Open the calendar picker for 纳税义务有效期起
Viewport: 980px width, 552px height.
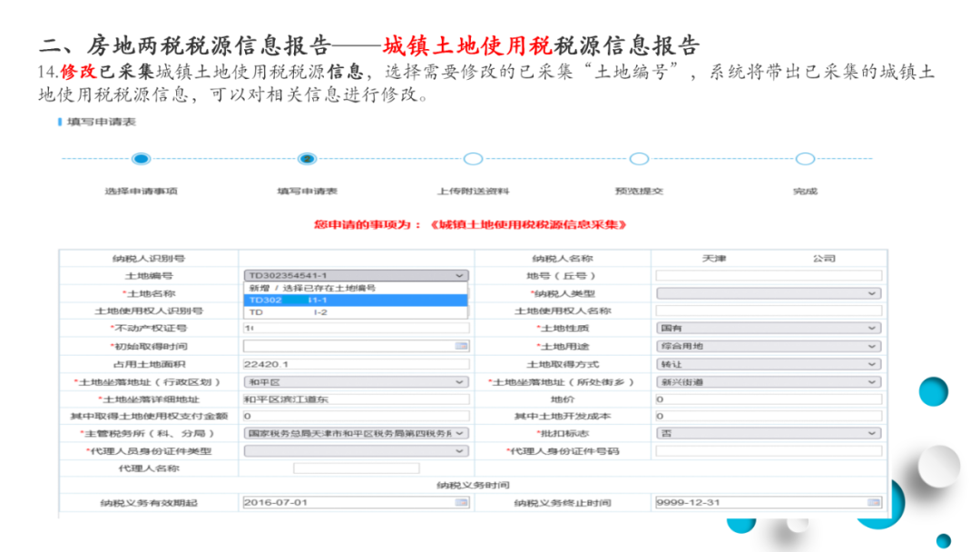461,502
